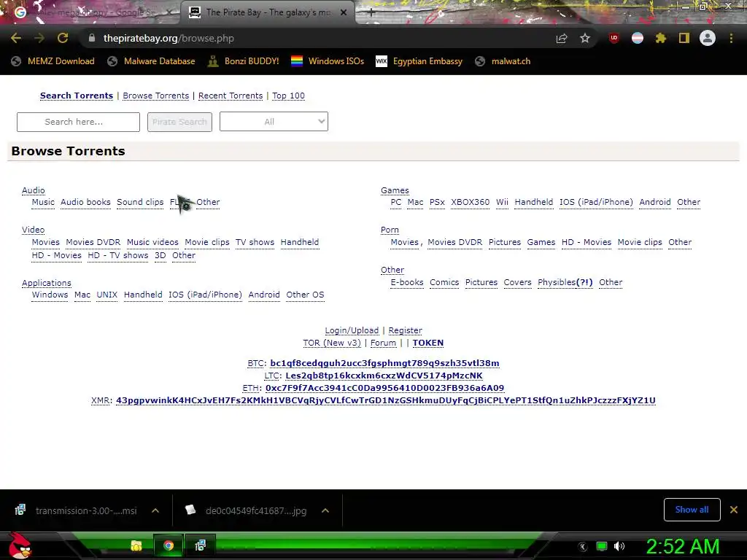Open the Chrome profile avatar
Image resolution: width=747 pixels, height=560 pixels.
pyautogui.click(x=708, y=38)
